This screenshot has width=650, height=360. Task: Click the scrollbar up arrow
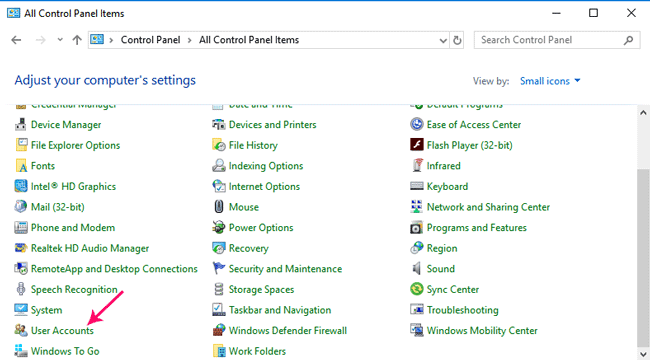[643, 112]
